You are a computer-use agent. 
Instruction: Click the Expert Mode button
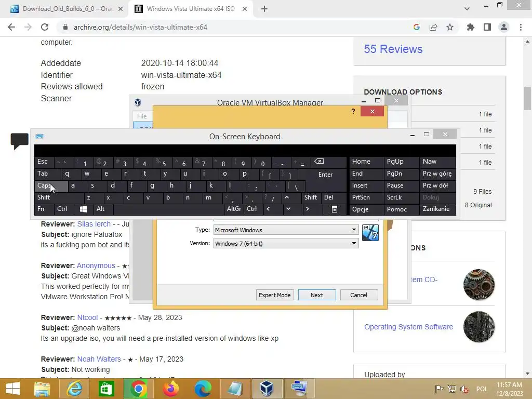click(x=274, y=295)
